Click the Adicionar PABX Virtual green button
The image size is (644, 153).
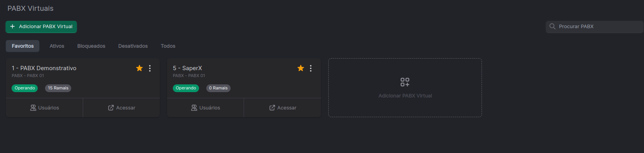point(41,27)
